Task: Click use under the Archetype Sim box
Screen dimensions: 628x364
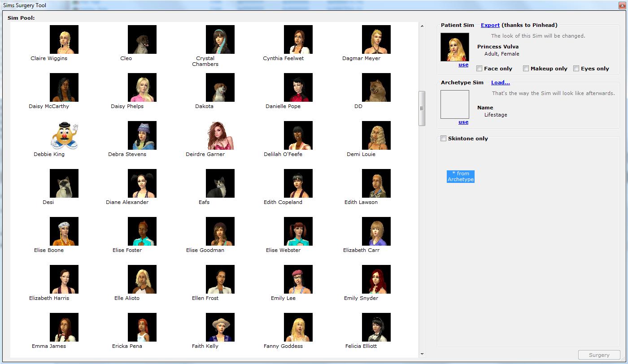Action: [x=463, y=122]
